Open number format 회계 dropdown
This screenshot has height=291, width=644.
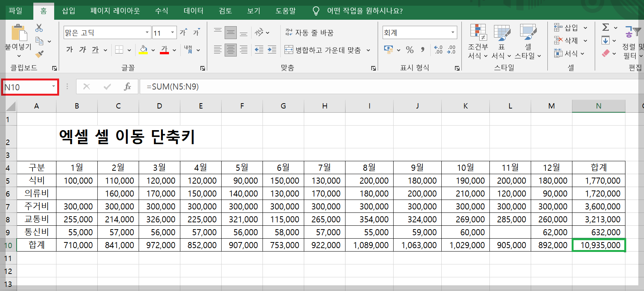(x=453, y=33)
